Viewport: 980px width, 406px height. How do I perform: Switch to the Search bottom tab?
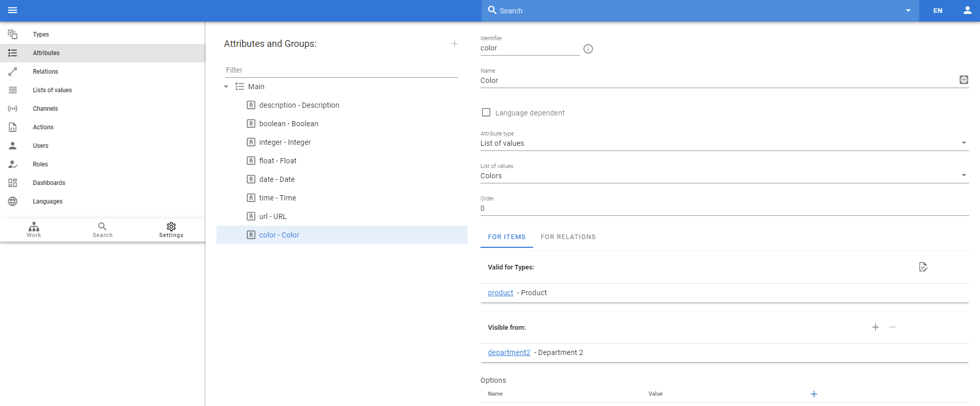pyautogui.click(x=103, y=230)
